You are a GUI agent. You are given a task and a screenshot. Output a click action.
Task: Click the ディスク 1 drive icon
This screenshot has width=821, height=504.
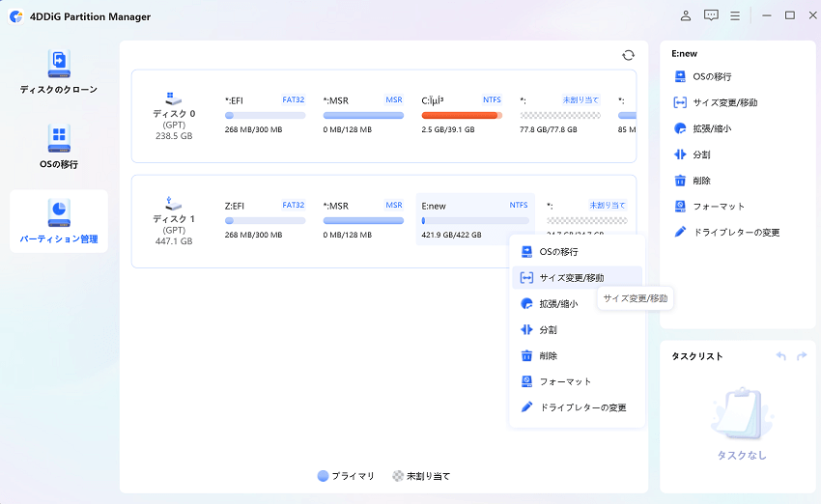point(173,204)
